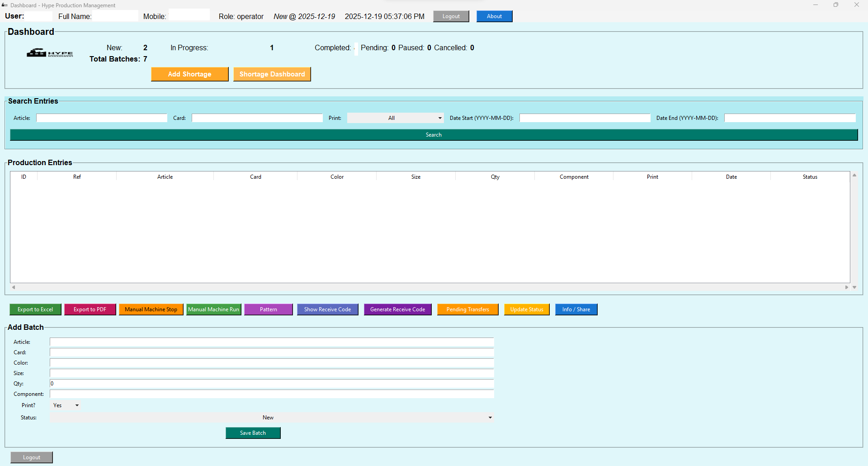Sort by the Article column header
The width and height of the screenshot is (868, 466).
[x=165, y=177]
